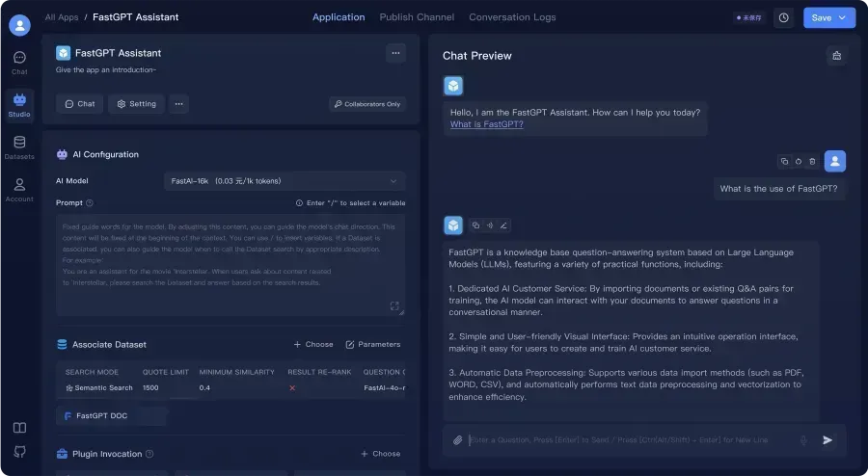This screenshot has height=476, width=868.
Task: Switch to the Application tab
Action: pos(339,17)
